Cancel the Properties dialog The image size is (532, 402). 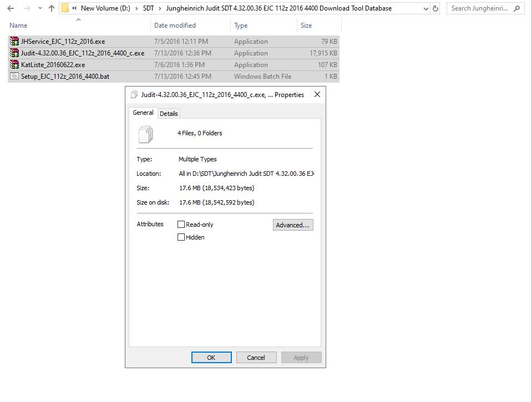point(256,358)
